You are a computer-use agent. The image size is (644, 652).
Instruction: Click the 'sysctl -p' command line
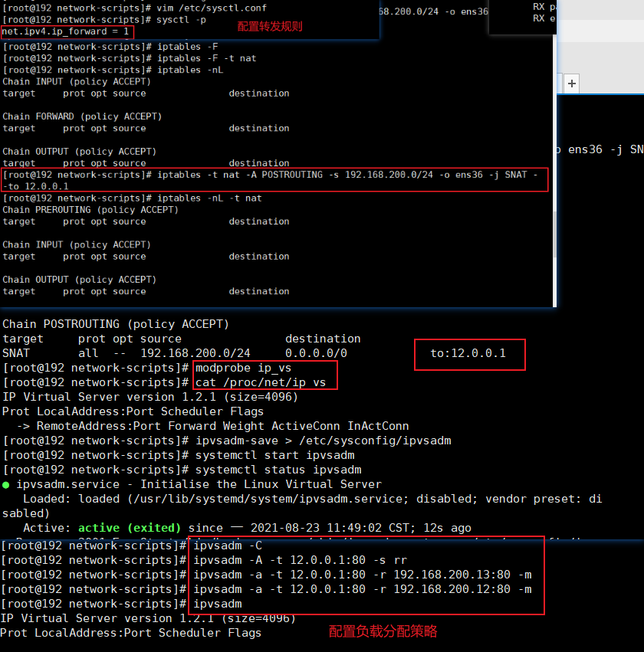(181, 20)
